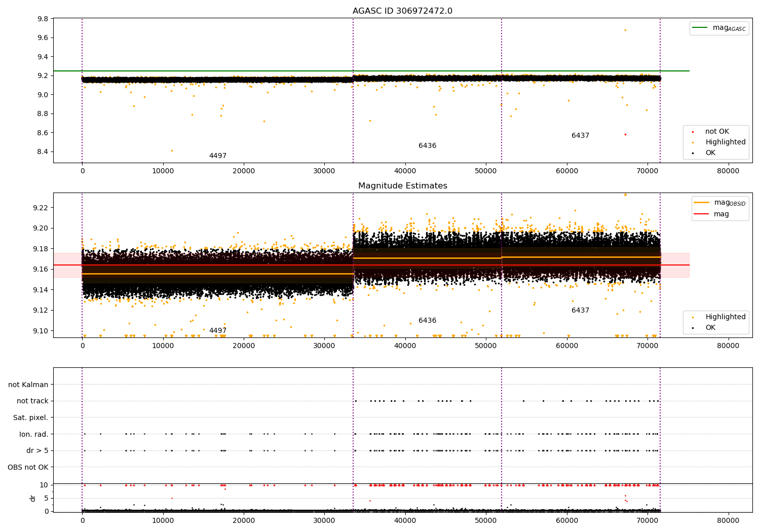Select the 'OBS not OK' row label
The height and width of the screenshot is (532, 760).
28,467
